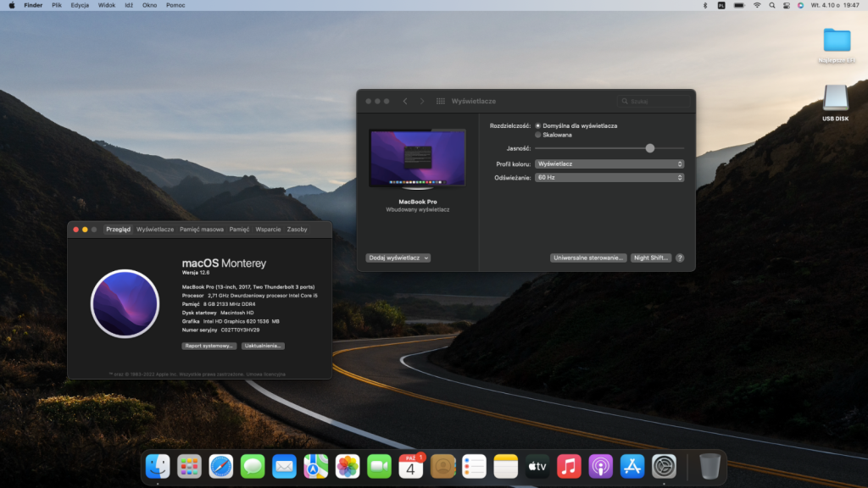
Task: Select the Domyślna dla wyświetlacza option
Action: point(537,125)
